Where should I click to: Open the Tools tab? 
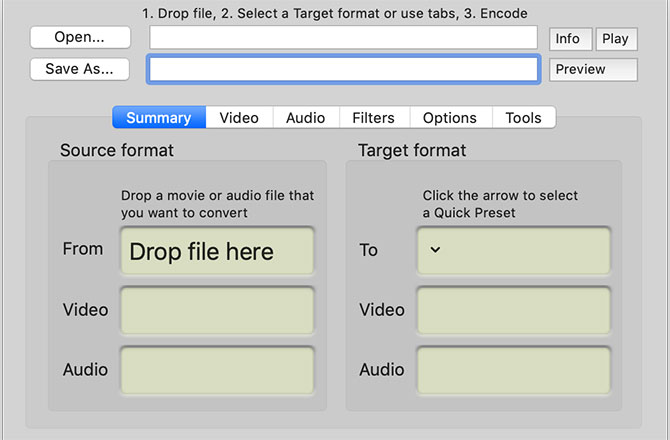(523, 117)
